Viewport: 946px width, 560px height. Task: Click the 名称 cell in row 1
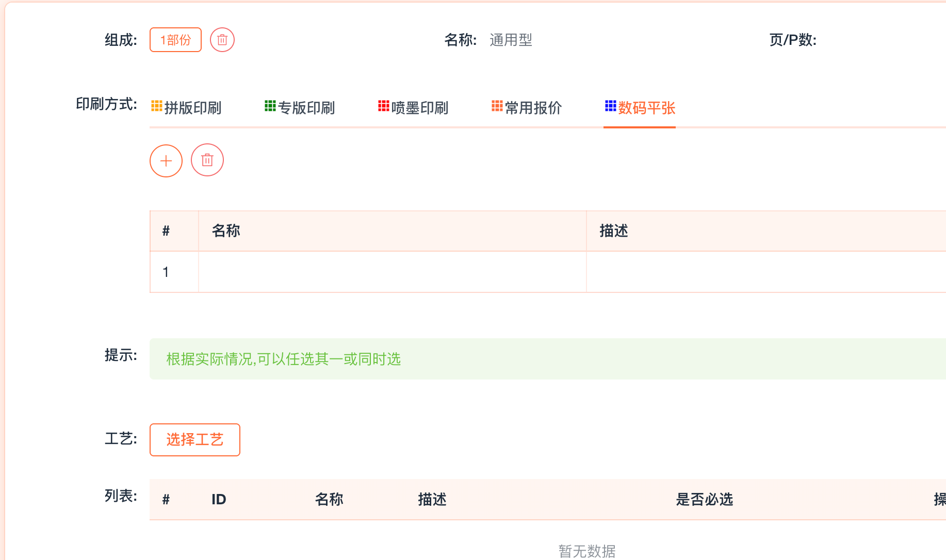(392, 272)
